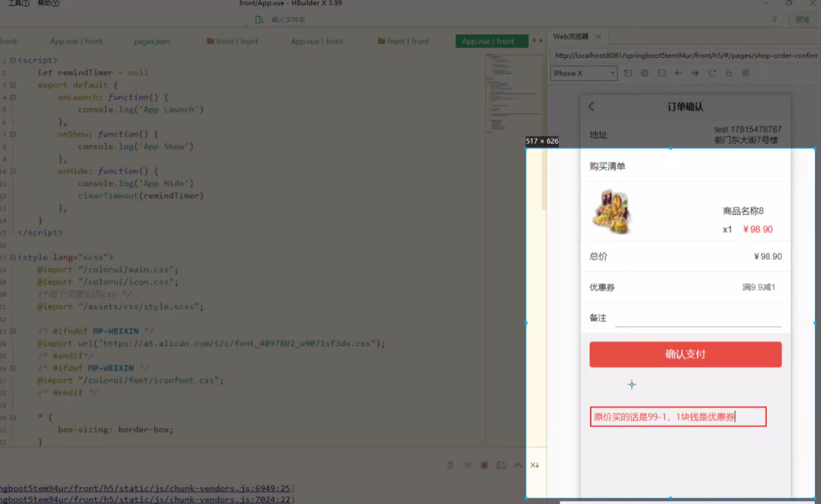The width and height of the screenshot is (821, 504).
Task: Click the filter funnel icon
Action: coord(774,19)
